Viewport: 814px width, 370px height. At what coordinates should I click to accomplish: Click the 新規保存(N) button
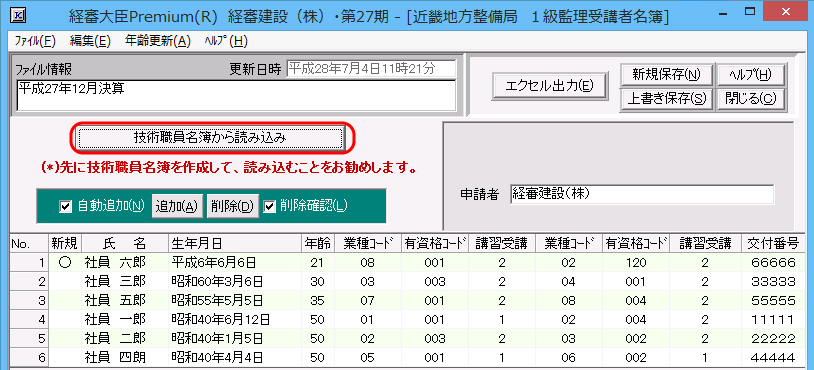(666, 75)
